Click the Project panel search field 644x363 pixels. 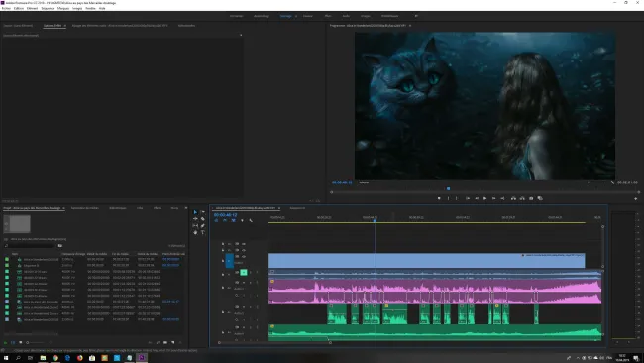30,245
